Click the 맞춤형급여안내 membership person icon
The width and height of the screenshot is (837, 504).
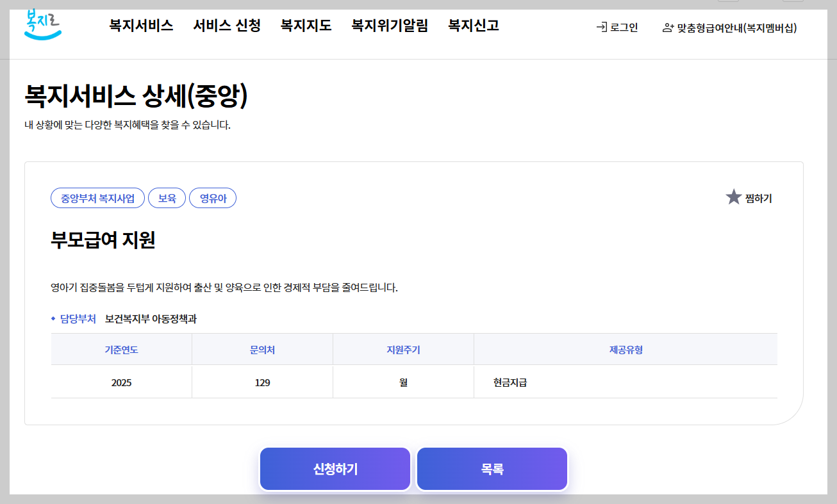667,28
